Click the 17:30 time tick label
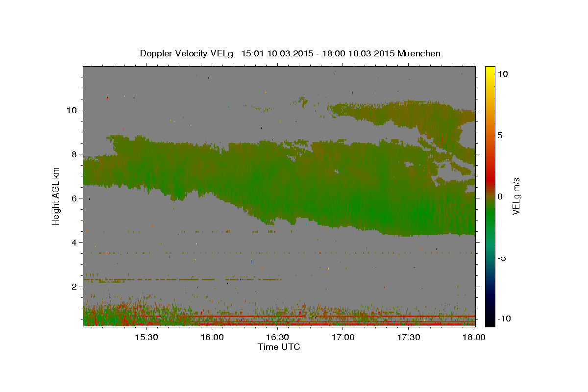Viewport: 588px width, 392px height. [x=409, y=337]
